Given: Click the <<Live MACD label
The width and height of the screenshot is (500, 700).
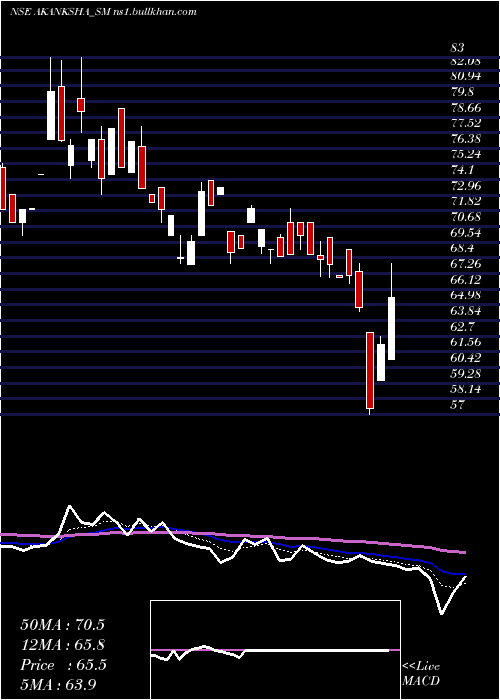Looking at the screenshot, I should point(421,674).
